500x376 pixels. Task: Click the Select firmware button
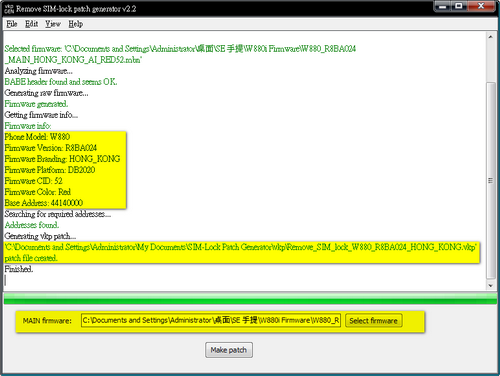tap(373, 321)
